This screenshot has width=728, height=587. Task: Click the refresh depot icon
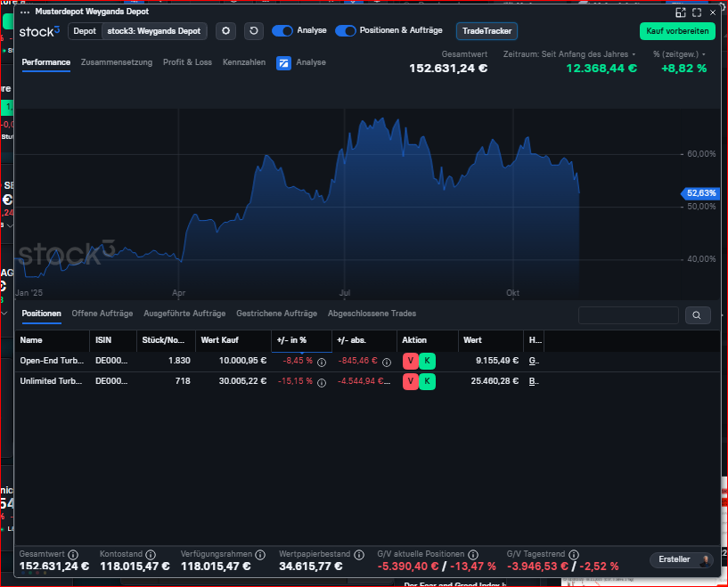click(254, 31)
